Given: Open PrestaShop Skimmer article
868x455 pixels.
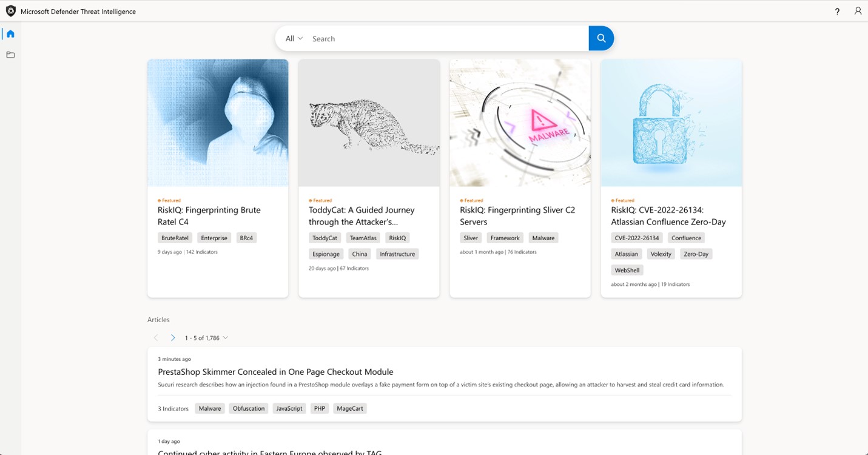Looking at the screenshot, I should (x=274, y=371).
